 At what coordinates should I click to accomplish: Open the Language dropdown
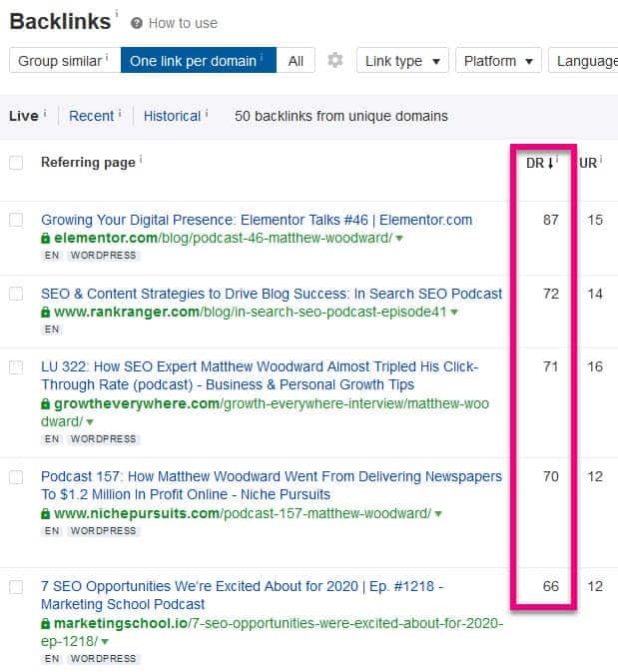point(583,61)
